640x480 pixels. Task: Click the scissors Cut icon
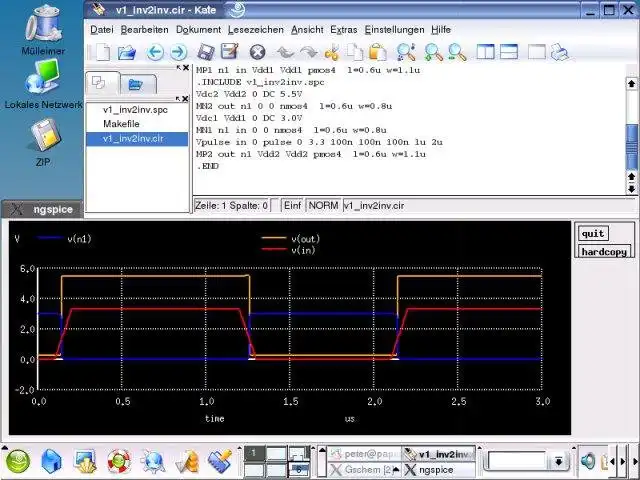(332, 53)
